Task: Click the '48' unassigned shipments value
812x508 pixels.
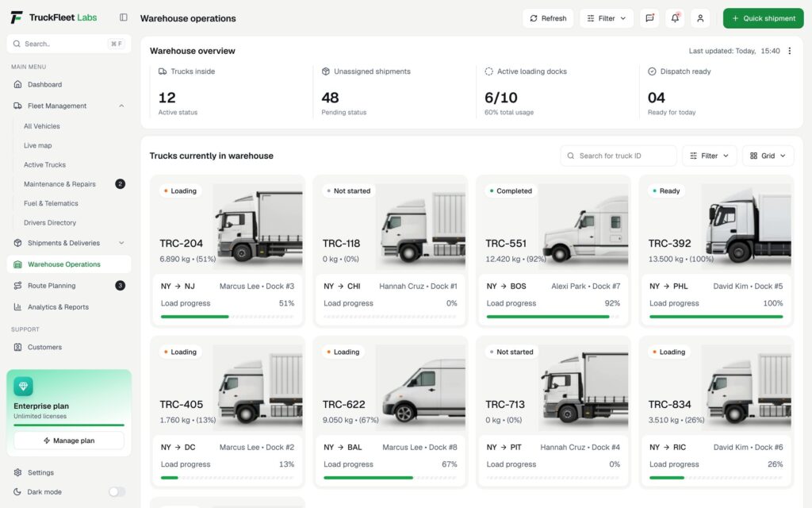Action: pos(330,98)
